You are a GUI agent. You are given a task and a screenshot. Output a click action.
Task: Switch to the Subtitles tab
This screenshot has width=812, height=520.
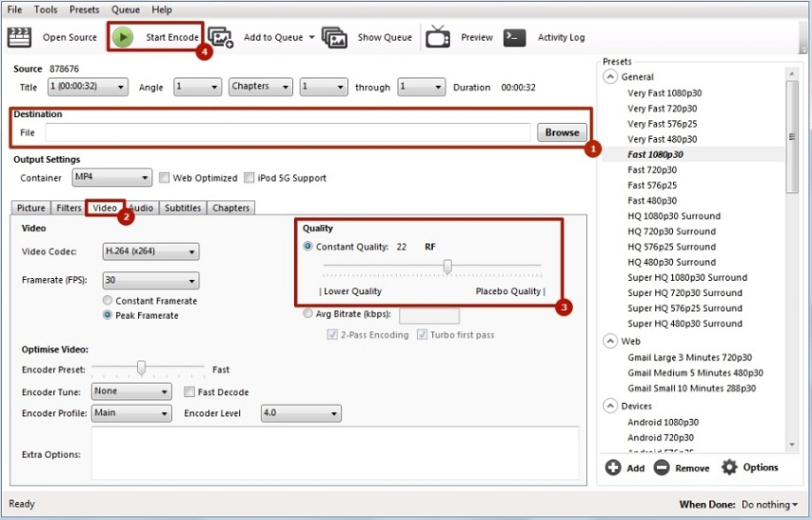pyautogui.click(x=182, y=208)
